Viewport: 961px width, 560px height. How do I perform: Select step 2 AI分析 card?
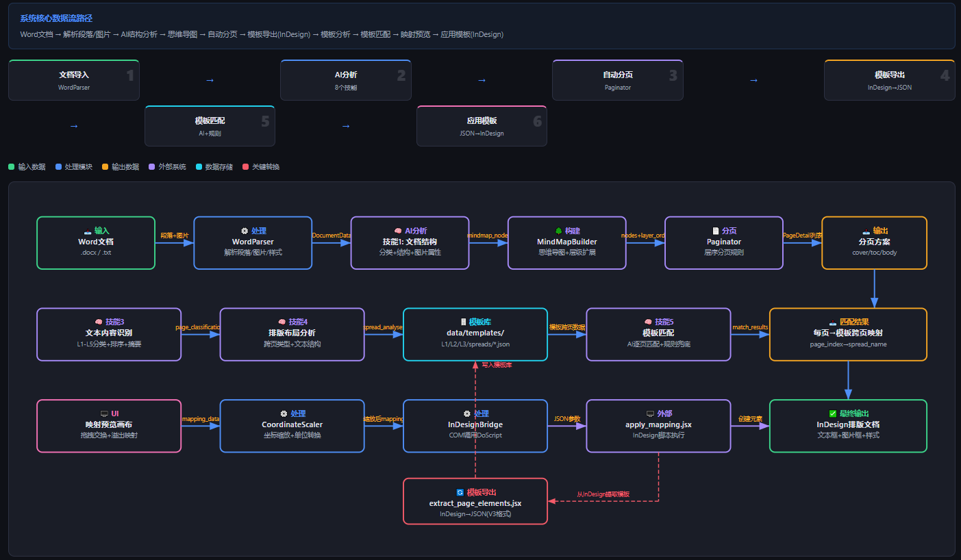[346, 80]
